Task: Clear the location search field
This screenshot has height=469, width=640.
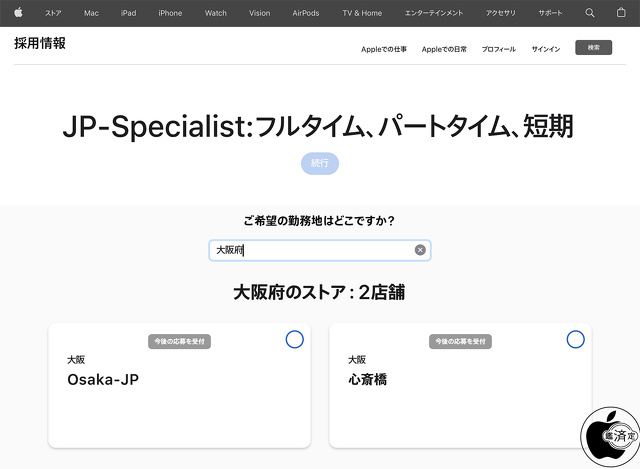Action: [x=420, y=250]
